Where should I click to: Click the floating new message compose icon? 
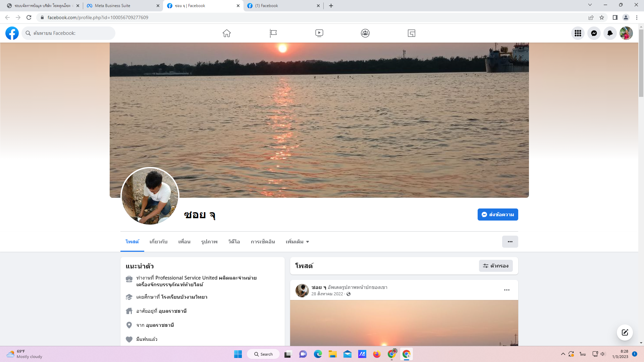625,332
